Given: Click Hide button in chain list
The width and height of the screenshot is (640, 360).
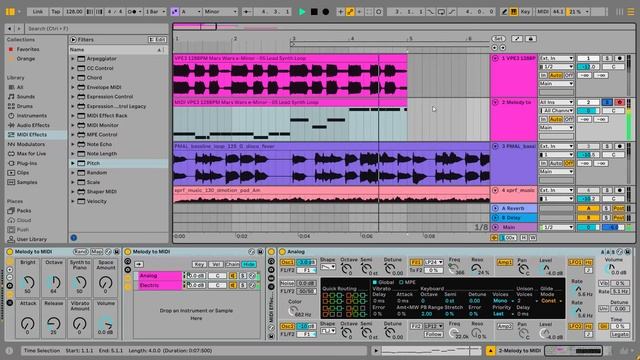Looking at the screenshot, I should click(249, 264).
